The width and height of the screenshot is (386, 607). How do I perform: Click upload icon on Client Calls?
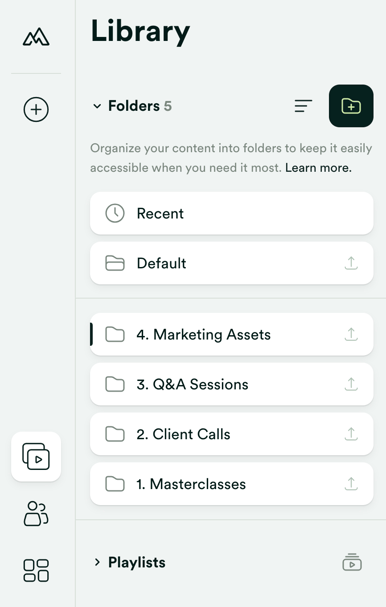click(351, 434)
